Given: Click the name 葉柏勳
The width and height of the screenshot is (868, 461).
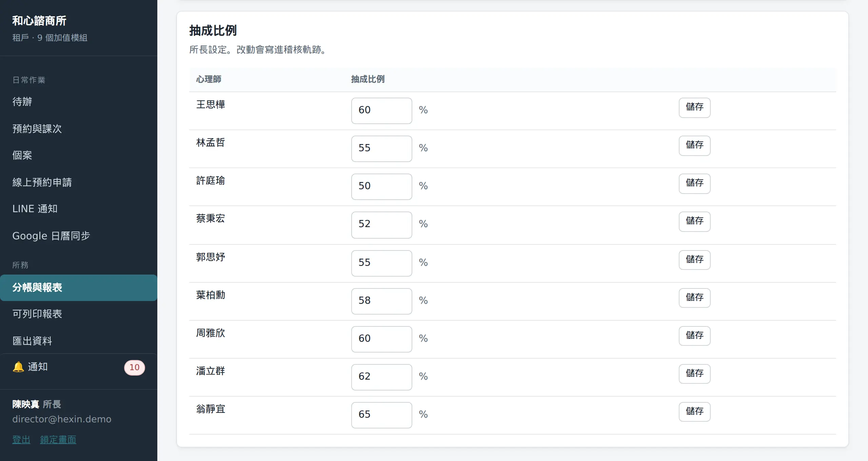Looking at the screenshot, I should tap(211, 295).
